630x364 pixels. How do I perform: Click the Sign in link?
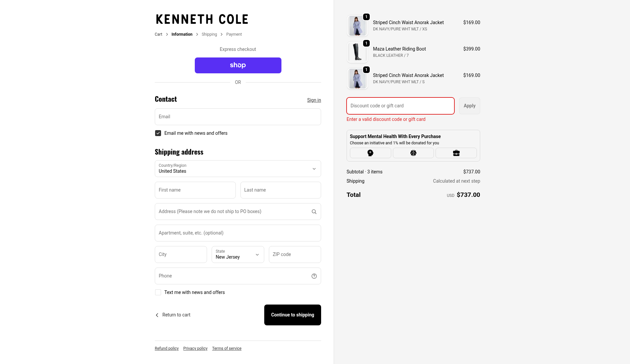314,100
